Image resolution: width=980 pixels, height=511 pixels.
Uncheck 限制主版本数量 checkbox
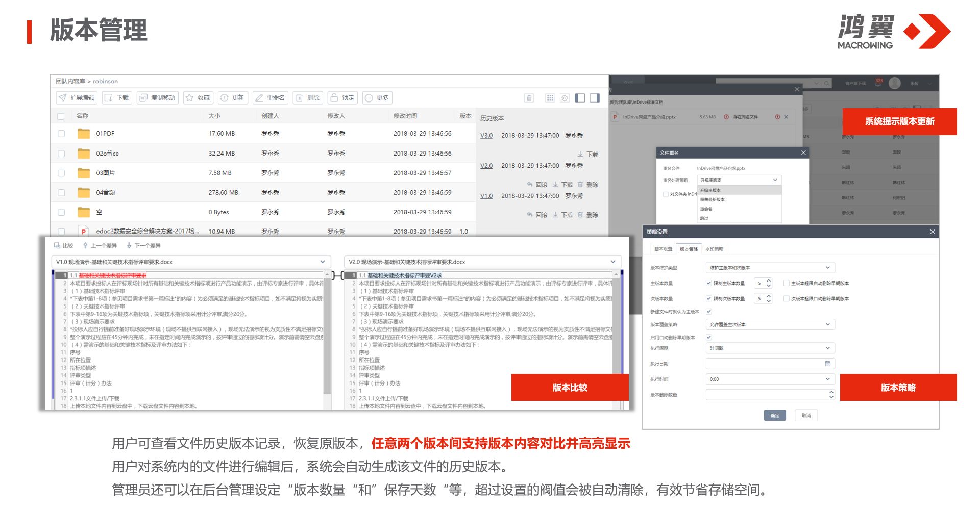point(708,283)
